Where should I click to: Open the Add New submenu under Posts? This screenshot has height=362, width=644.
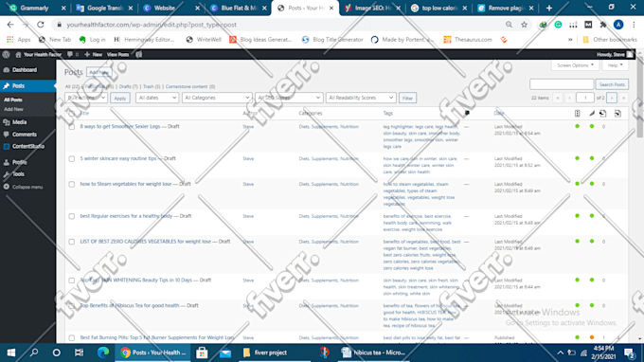(13, 109)
